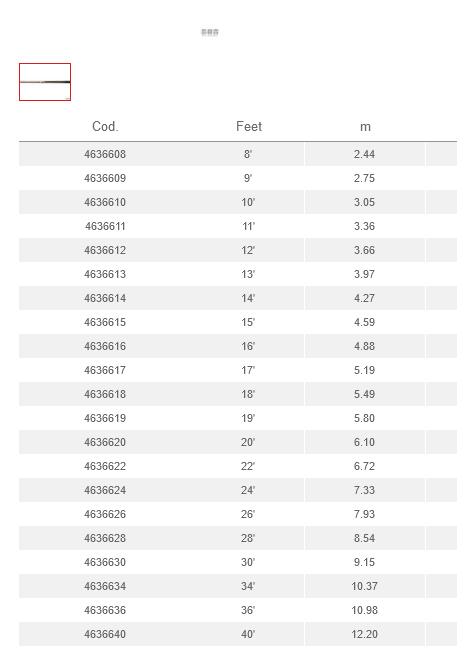Select product code 4636608
457x648 pixels.
click(105, 154)
